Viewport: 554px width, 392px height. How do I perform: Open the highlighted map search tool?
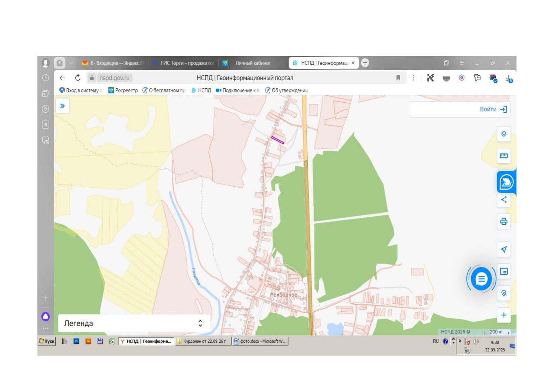point(506,182)
